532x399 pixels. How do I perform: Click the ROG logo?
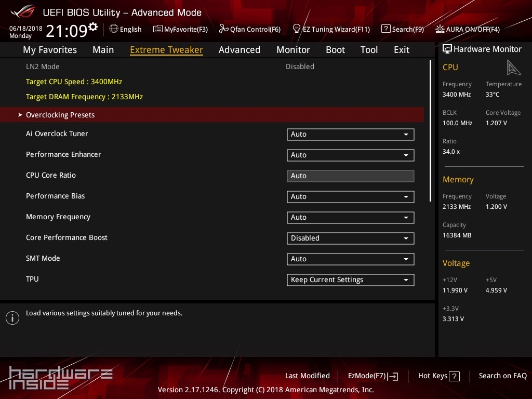23,11
